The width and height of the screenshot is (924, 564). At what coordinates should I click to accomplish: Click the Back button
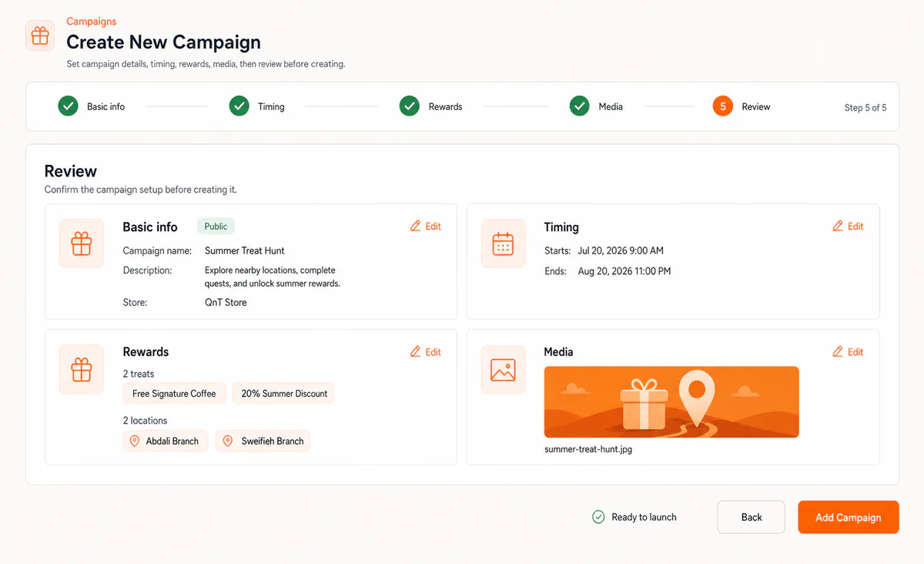click(x=752, y=517)
